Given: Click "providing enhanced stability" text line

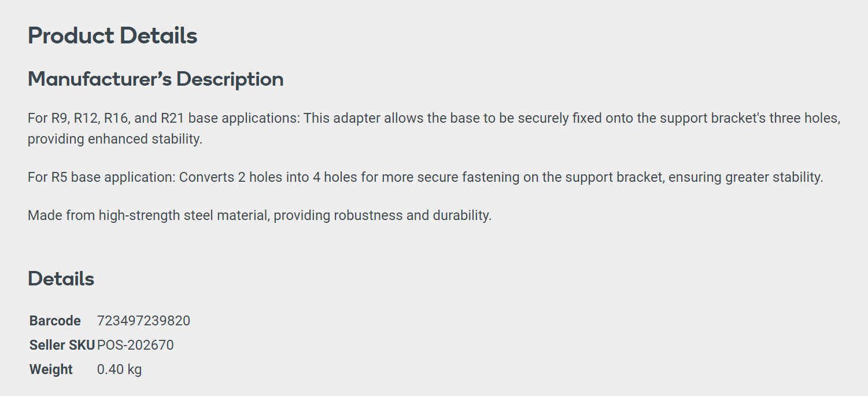Looking at the screenshot, I should tap(114, 140).
